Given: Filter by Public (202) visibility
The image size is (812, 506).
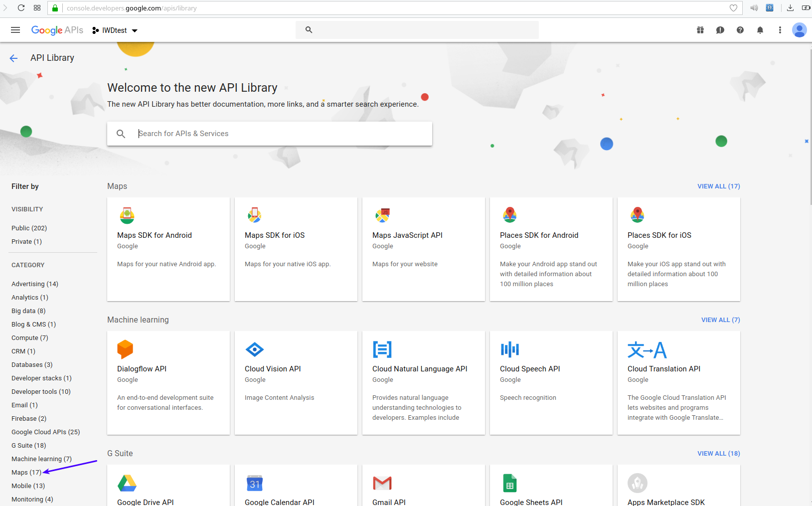Looking at the screenshot, I should [x=29, y=228].
